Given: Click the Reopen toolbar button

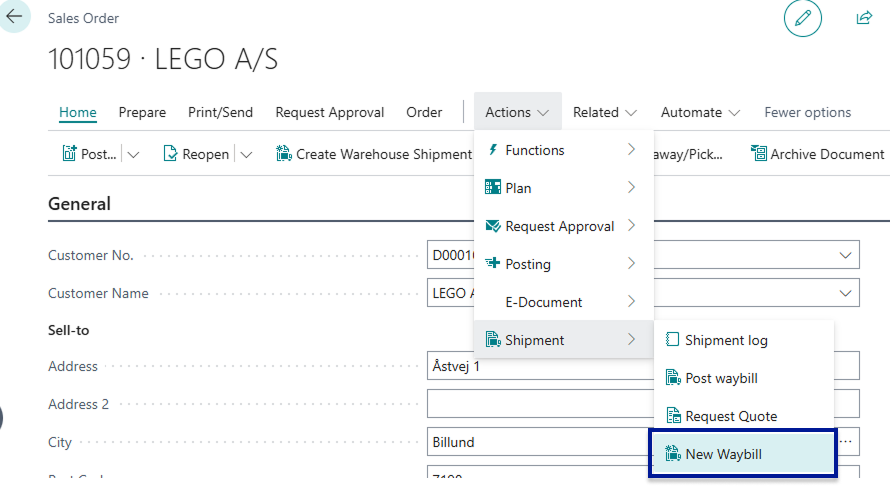Looking at the screenshot, I should 196,154.
